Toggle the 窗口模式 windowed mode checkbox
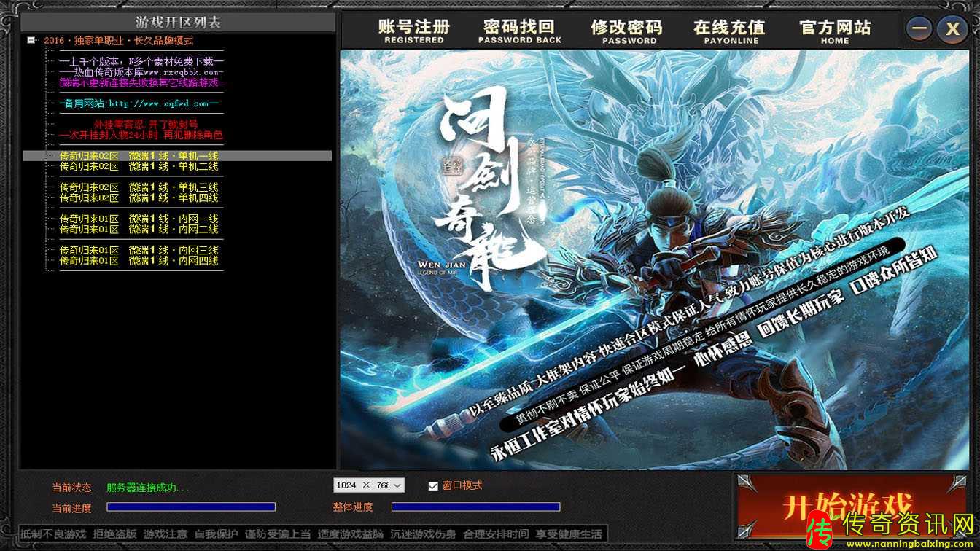 point(433,486)
